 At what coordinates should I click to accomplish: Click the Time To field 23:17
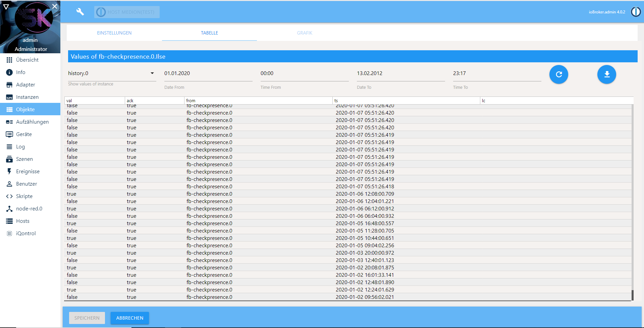click(497, 73)
